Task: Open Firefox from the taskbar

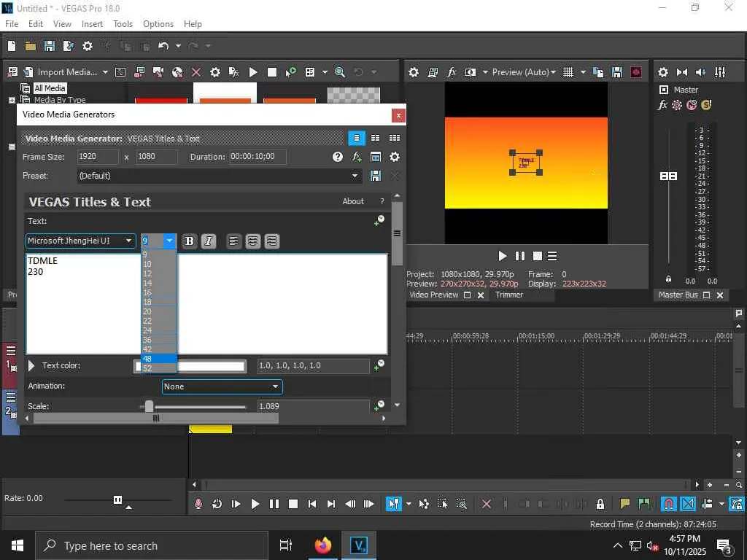Action: pyautogui.click(x=323, y=545)
